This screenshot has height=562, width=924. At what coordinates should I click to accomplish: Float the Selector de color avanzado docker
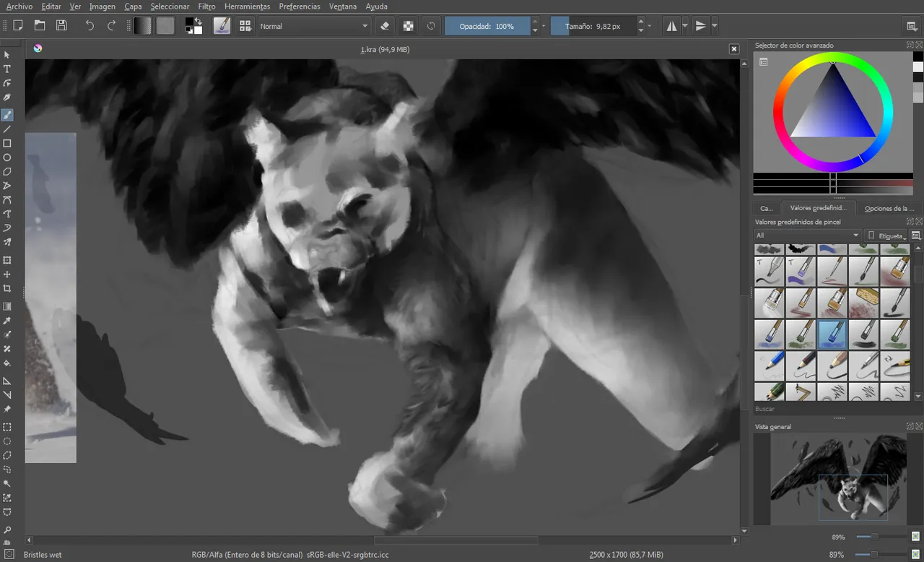pos(910,45)
